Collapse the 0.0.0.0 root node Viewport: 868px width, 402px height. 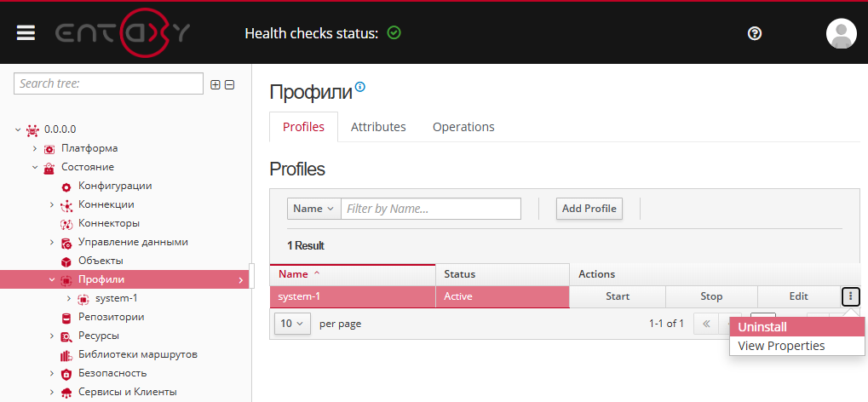18,129
